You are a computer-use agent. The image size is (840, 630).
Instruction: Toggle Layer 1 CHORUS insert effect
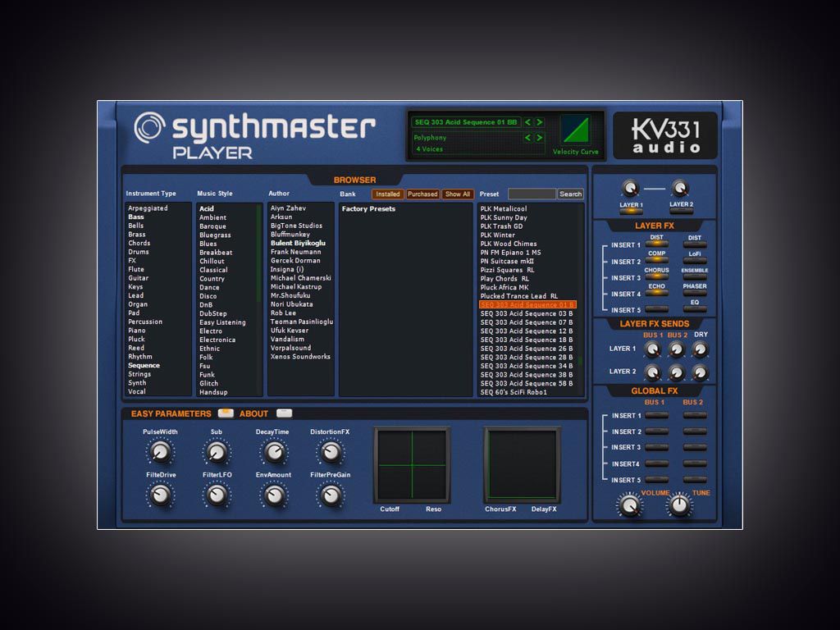(x=657, y=276)
